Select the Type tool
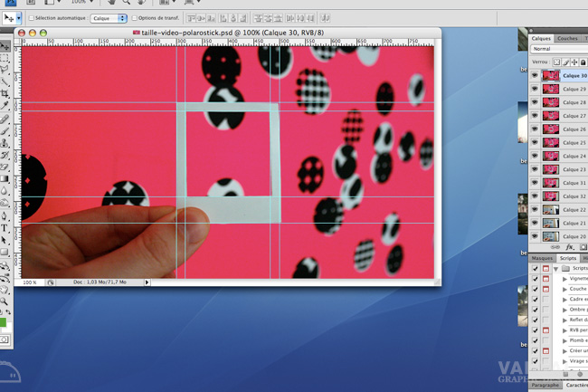Image resolution: width=588 pixels, height=392 pixels. [5, 228]
